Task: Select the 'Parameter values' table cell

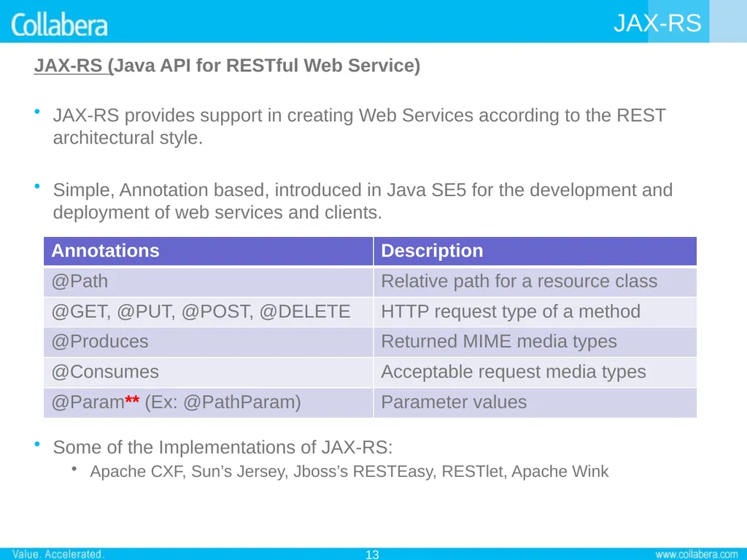Action: tap(535, 402)
